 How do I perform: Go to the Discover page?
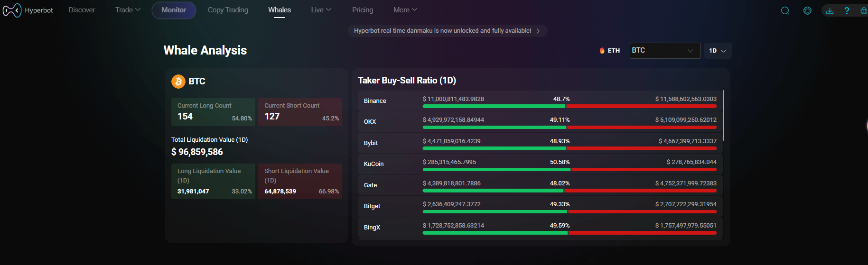coord(82,10)
